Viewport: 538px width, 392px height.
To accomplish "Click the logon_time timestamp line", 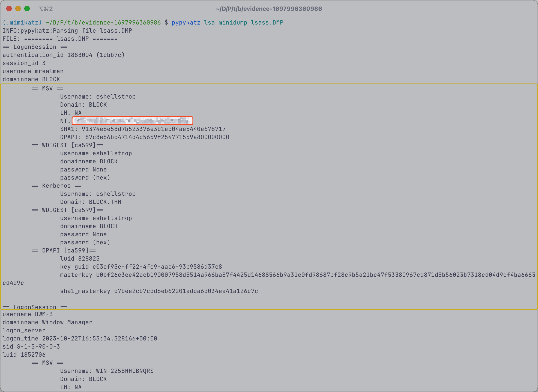I will pyautogui.click(x=80, y=339).
